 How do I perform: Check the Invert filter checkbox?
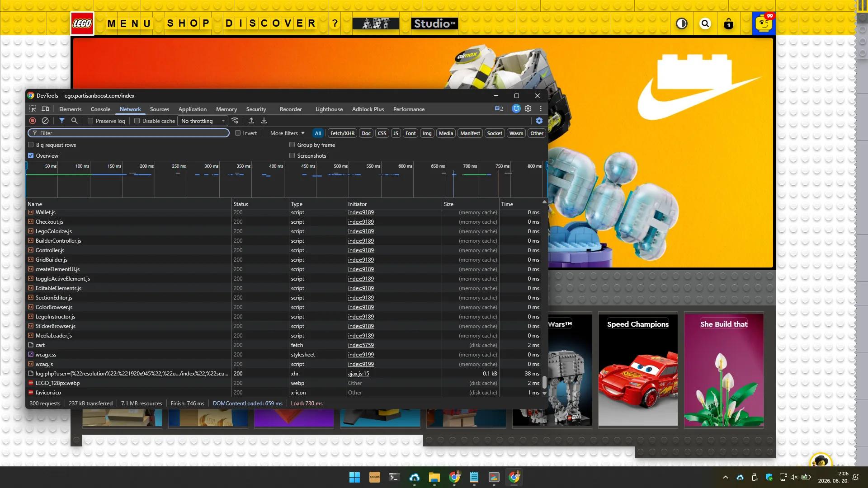238,133
